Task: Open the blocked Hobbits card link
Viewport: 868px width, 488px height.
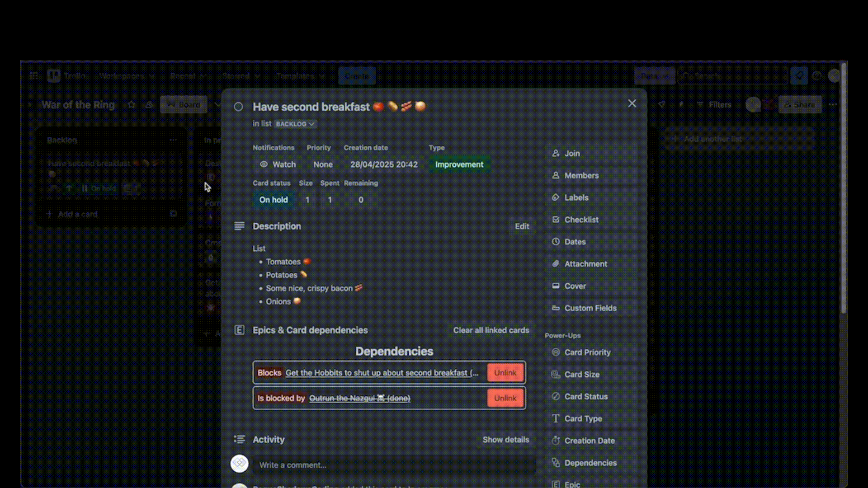Action: 382,373
